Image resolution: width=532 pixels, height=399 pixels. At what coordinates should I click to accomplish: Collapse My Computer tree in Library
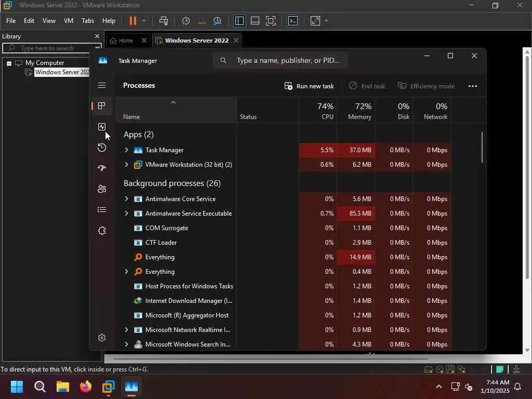(9, 63)
